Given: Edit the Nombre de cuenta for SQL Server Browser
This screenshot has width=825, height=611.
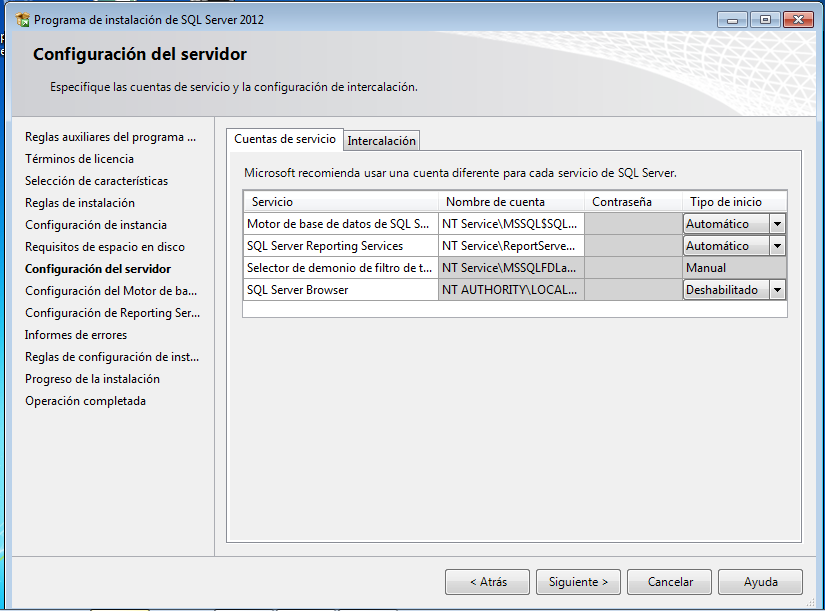Looking at the screenshot, I should [510, 289].
